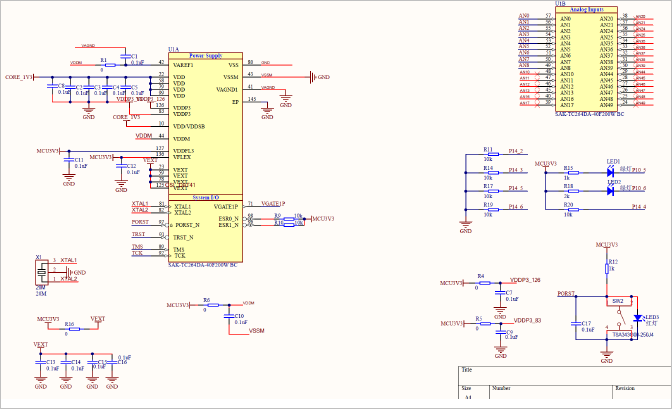Select capacitor C11 symbol
The width and height of the screenshot is (672, 409).
[69, 159]
